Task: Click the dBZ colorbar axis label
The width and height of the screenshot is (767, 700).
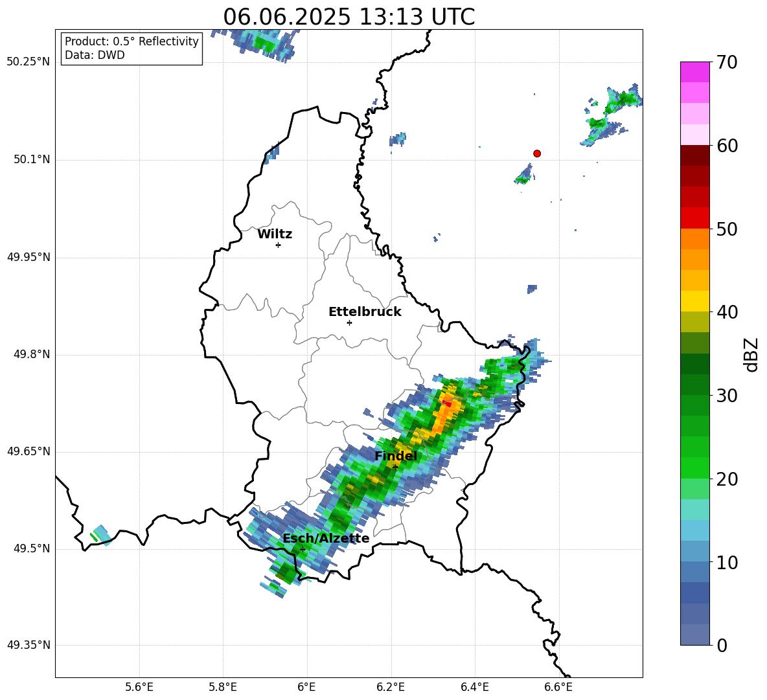Action: tap(751, 355)
